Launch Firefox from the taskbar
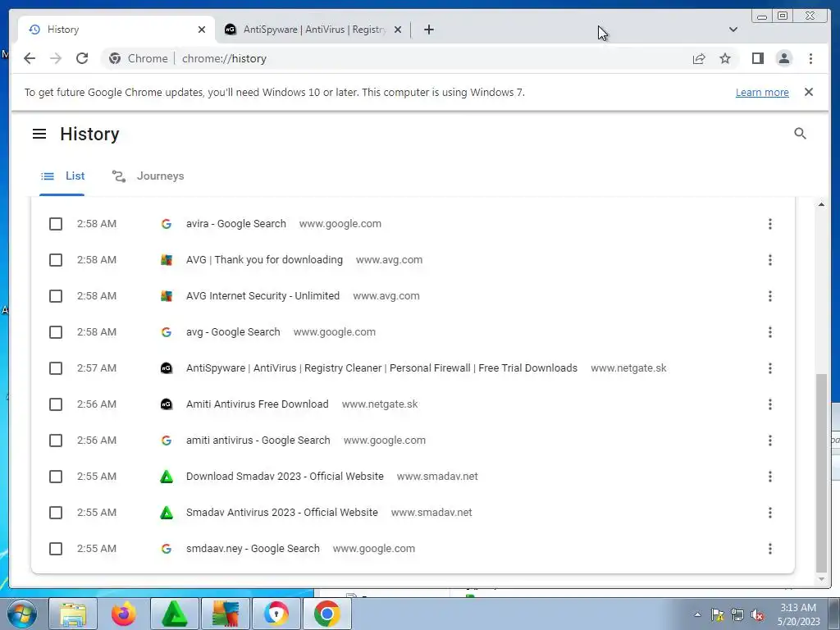Viewport: 840px width, 630px height. pyautogui.click(x=124, y=614)
